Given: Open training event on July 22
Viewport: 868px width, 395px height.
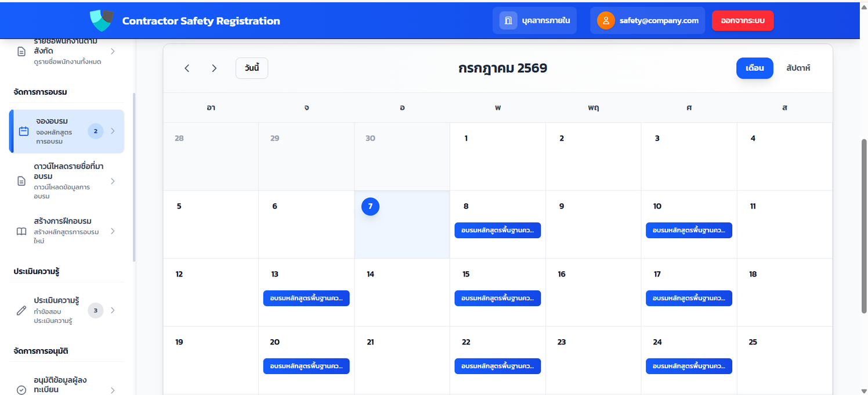Looking at the screenshot, I should [x=498, y=367].
